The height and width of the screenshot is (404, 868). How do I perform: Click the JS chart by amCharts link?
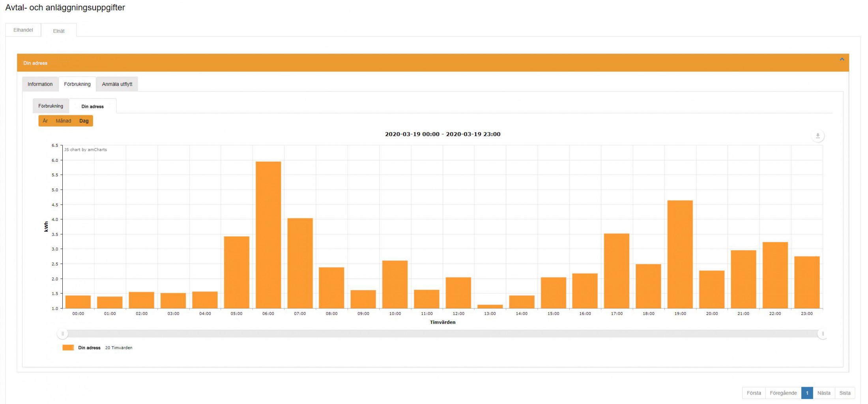click(86, 150)
